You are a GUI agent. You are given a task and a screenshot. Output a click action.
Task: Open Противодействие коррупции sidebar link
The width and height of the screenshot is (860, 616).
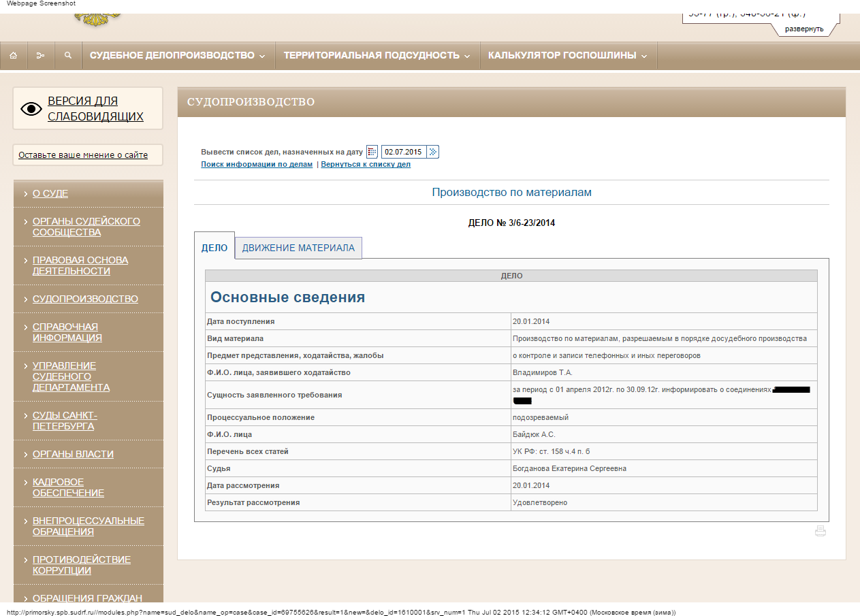pos(82,565)
